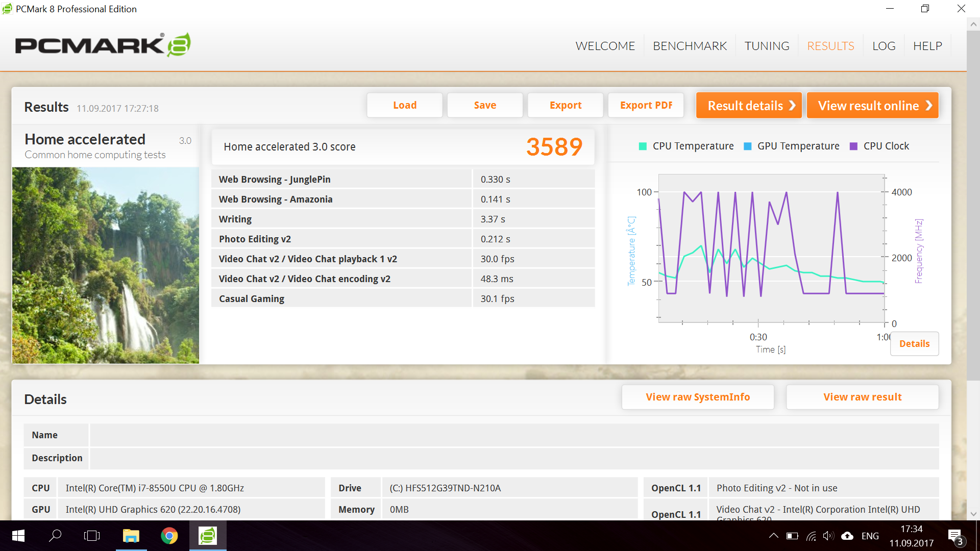Viewport: 980px width, 551px height.
Task: Click View raw SystemInfo button
Action: (x=697, y=397)
